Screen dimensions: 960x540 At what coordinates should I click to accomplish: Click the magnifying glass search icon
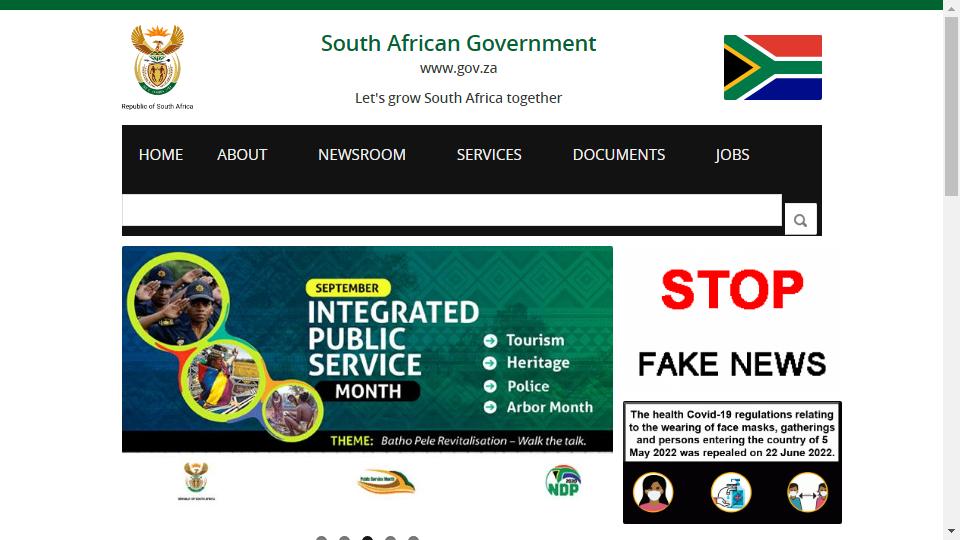(800, 220)
